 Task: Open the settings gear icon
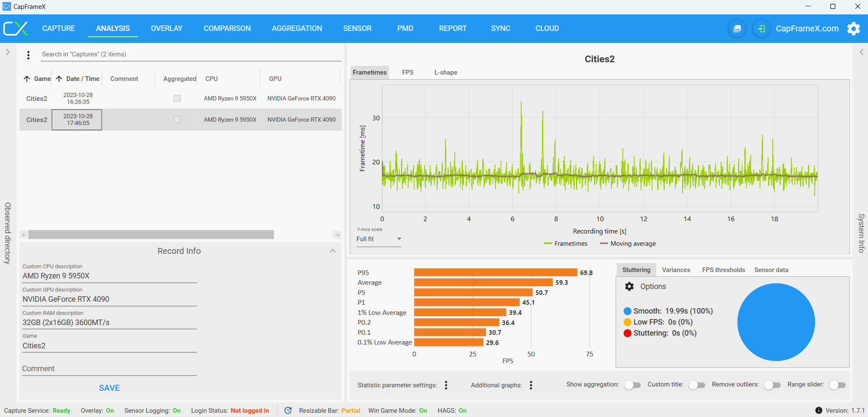click(x=854, y=28)
